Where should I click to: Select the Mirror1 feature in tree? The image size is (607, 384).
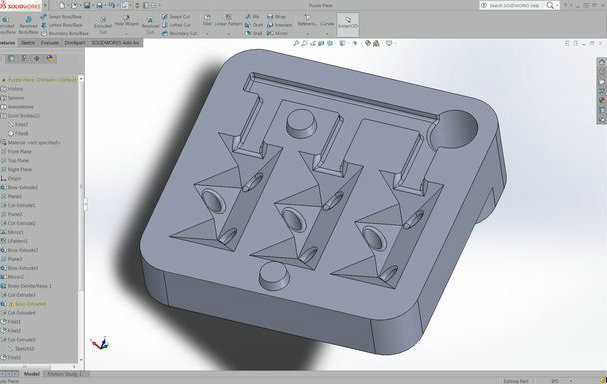coord(12,232)
